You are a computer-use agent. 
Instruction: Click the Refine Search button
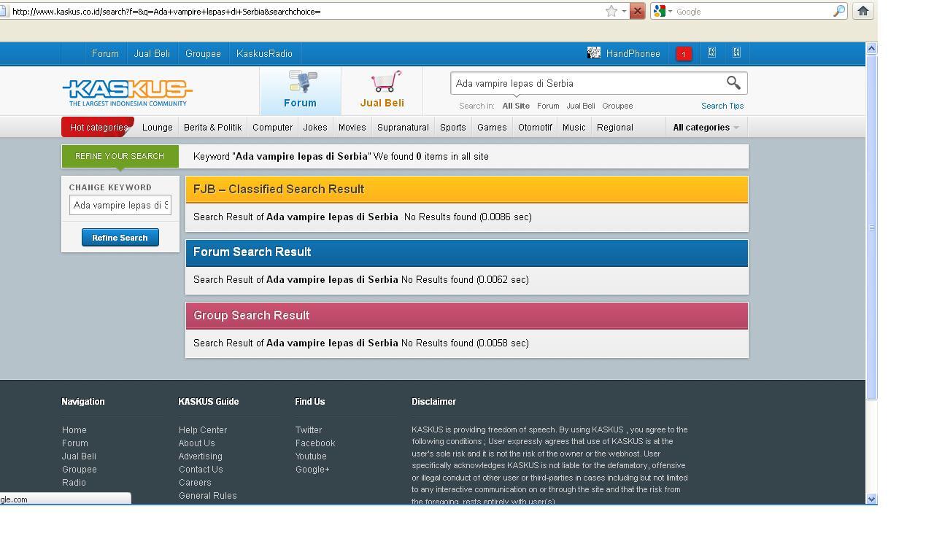(x=120, y=237)
